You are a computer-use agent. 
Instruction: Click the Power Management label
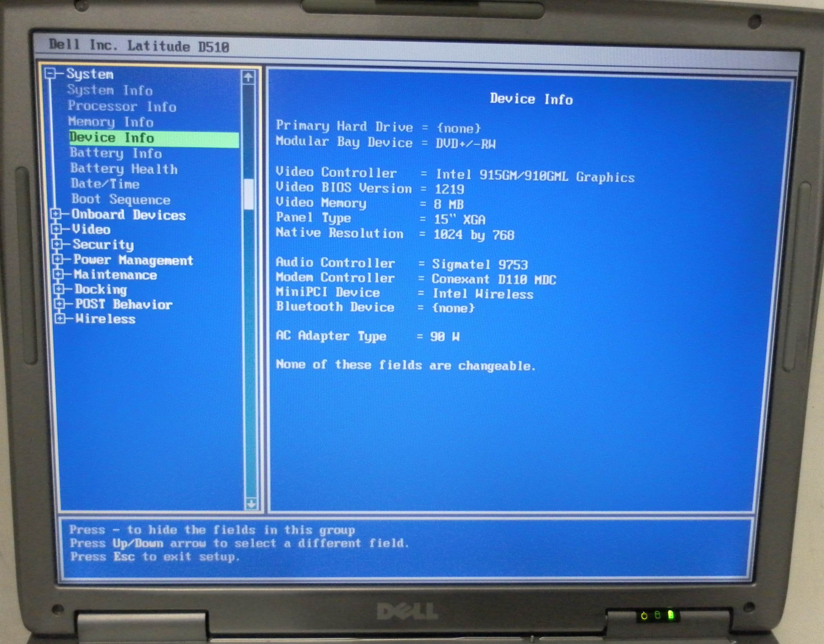coord(133,260)
